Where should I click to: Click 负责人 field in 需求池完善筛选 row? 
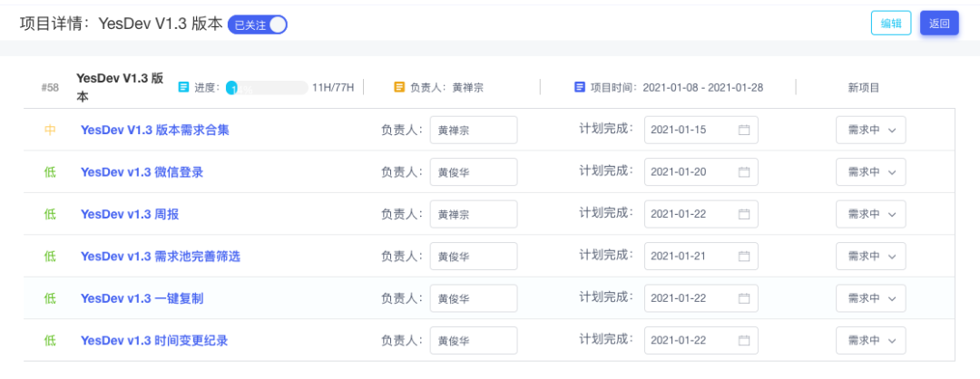tap(474, 256)
